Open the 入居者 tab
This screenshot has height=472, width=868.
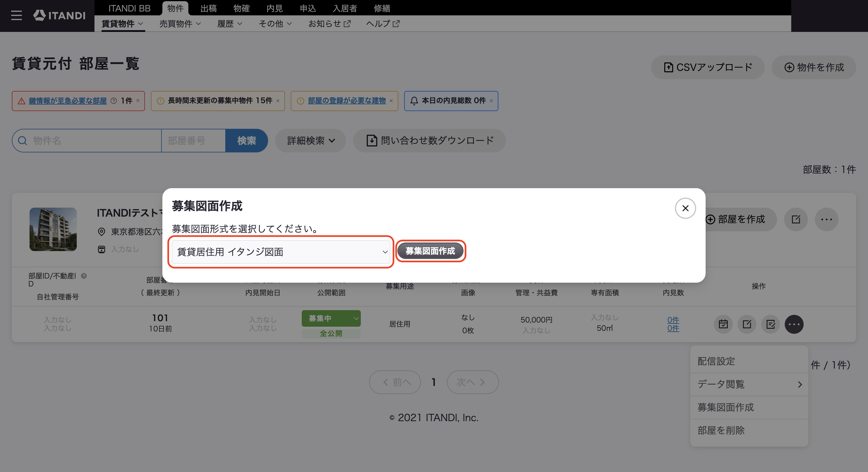point(345,8)
